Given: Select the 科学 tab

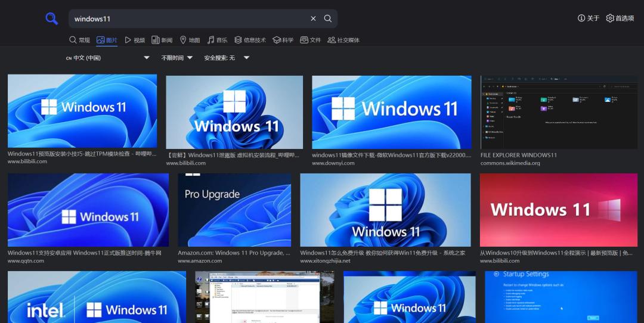Looking at the screenshot, I should [283, 40].
